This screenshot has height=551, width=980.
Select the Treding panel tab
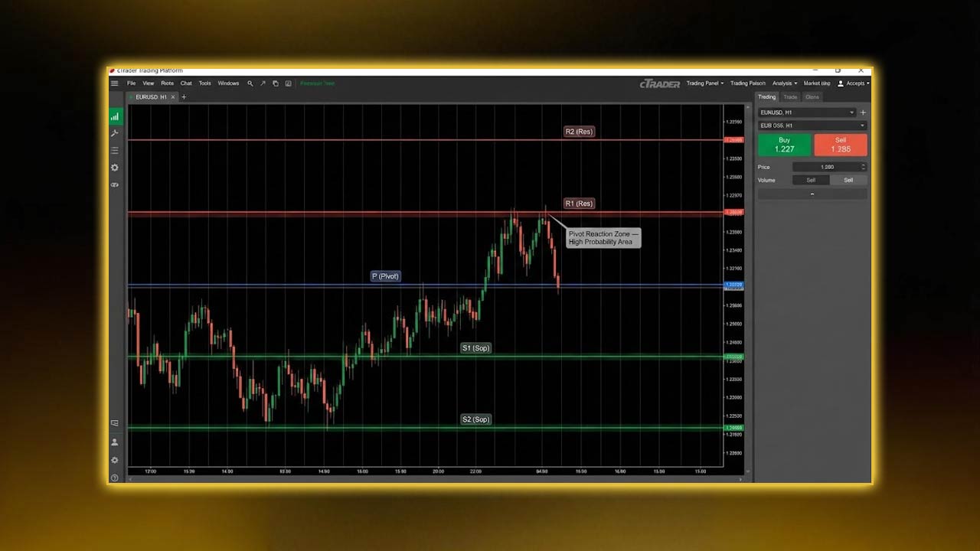coord(767,97)
